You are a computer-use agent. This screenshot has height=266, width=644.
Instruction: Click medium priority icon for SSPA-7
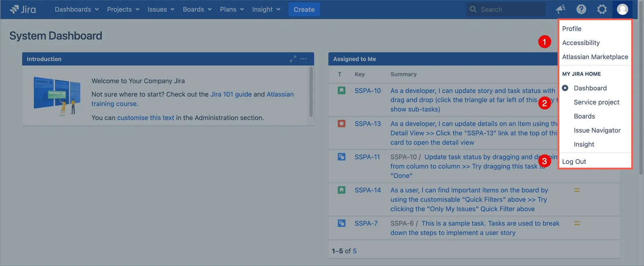[x=577, y=223]
